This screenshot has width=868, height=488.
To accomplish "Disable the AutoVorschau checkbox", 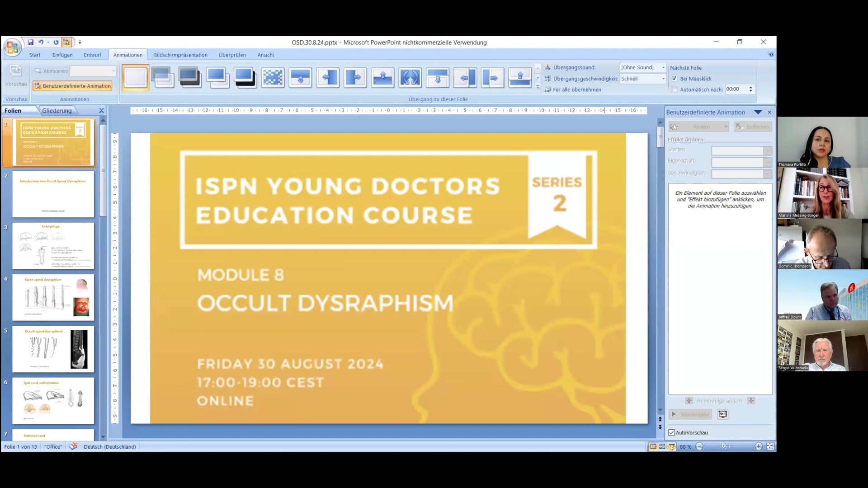I will click(671, 432).
